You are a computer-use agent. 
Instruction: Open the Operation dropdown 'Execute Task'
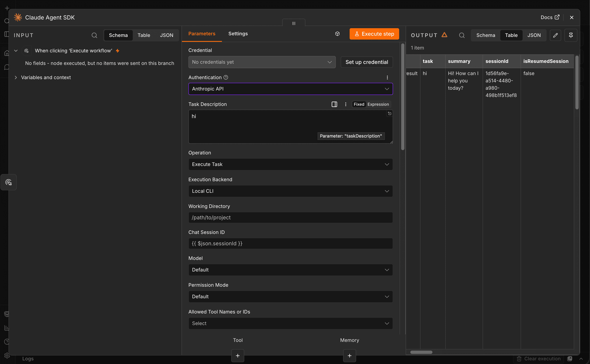click(290, 164)
